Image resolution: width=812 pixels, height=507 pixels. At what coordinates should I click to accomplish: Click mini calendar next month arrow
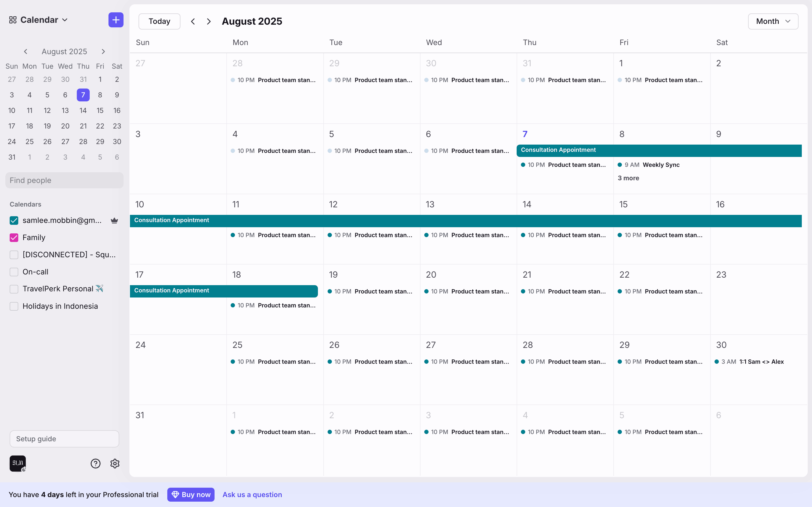(103, 51)
